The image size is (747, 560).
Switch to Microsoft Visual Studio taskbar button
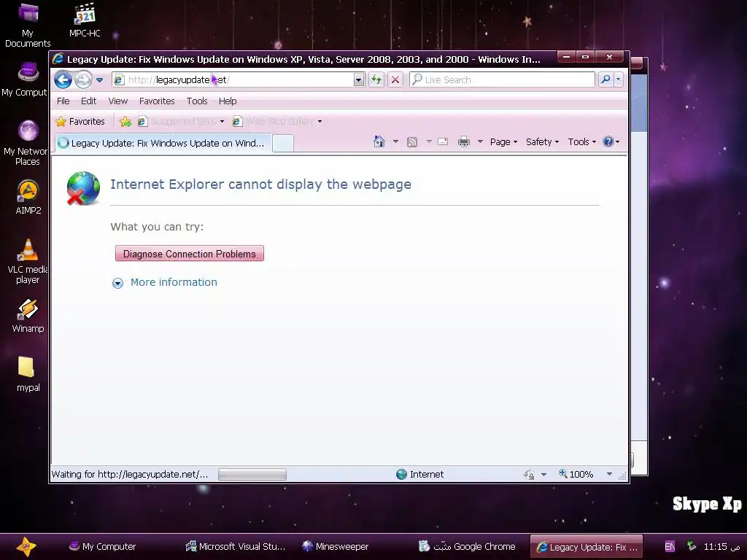tap(235, 547)
